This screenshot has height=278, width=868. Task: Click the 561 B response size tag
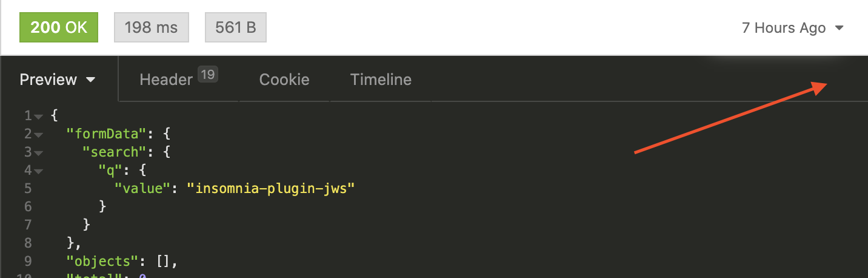(235, 27)
